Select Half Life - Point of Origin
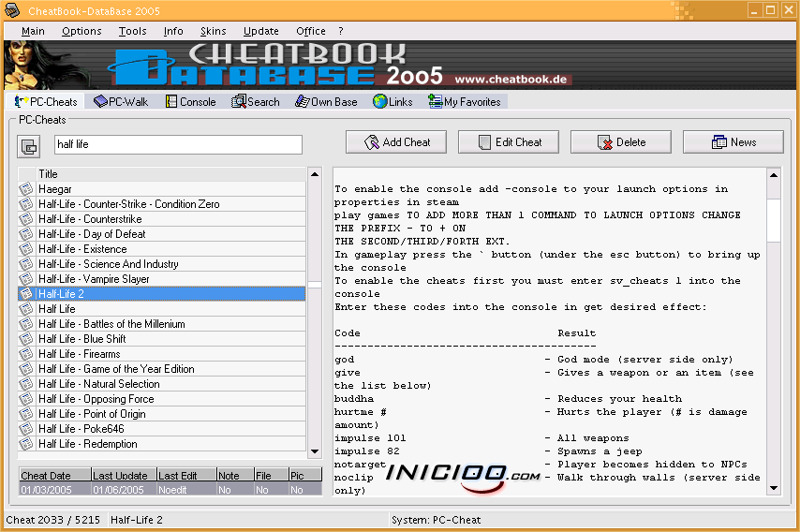The width and height of the screenshot is (800, 532). 170,414
